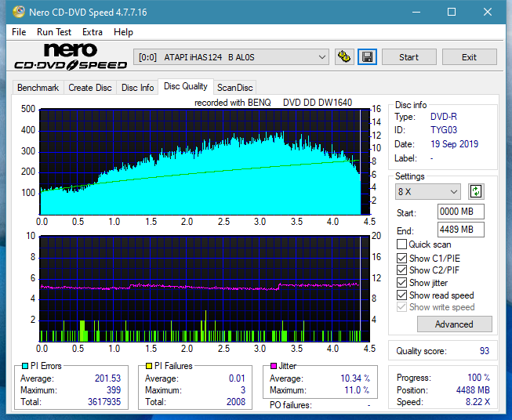Click the PI Errors upper graph
The height and width of the screenshot is (420, 512).
(x=205, y=162)
